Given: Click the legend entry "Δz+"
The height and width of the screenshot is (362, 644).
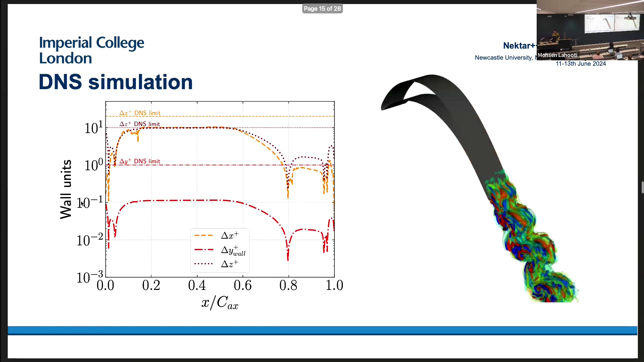Looking at the screenshot, I should click(x=217, y=264).
